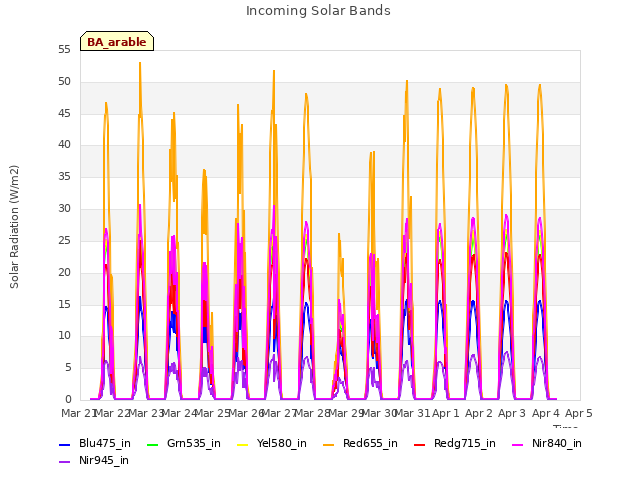Toggle the Redg715_in legend entry
Image resolution: width=640 pixels, height=480 pixels.
click(x=455, y=444)
